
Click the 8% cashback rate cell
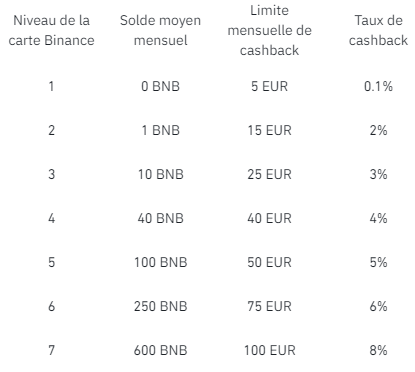tap(378, 350)
